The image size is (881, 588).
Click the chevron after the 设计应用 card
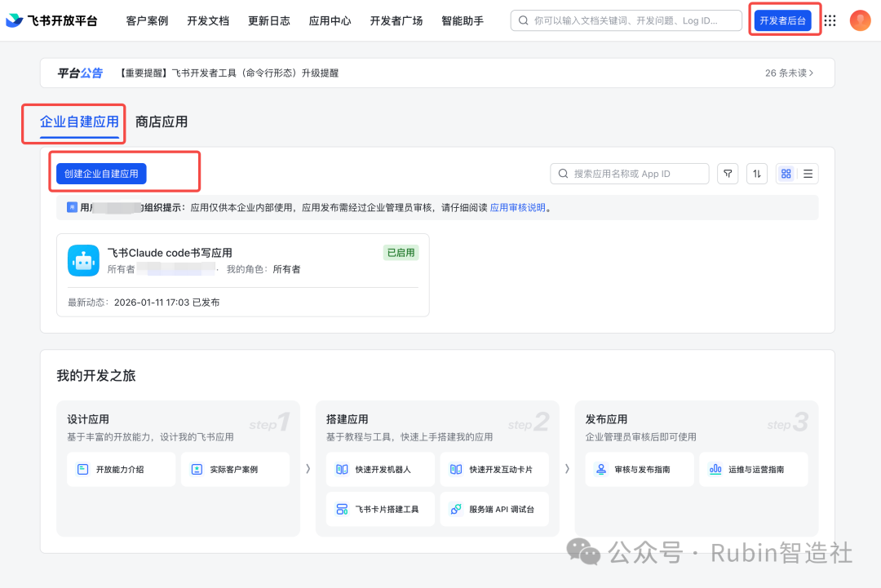pos(308,469)
